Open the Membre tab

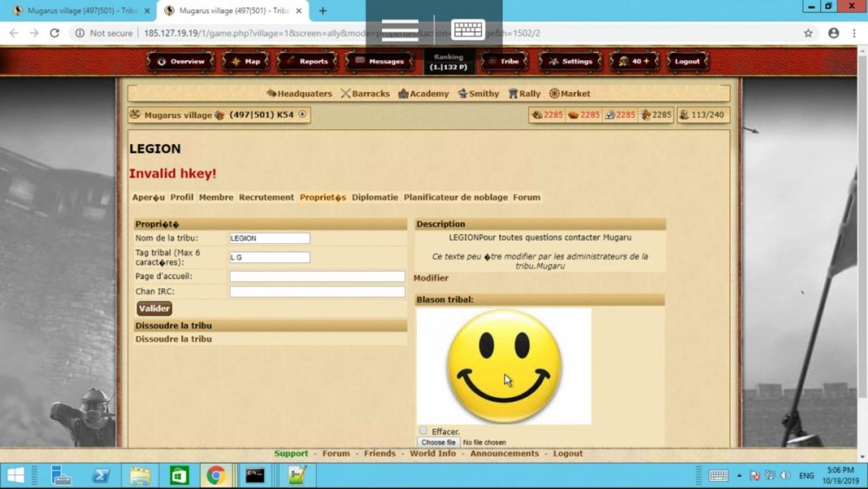click(x=216, y=197)
